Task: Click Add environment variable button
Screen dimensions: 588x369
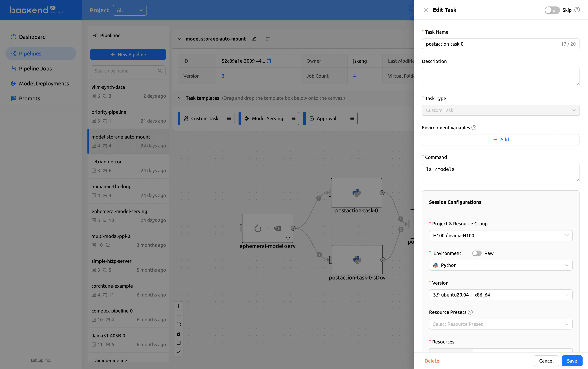Action: pyautogui.click(x=501, y=140)
